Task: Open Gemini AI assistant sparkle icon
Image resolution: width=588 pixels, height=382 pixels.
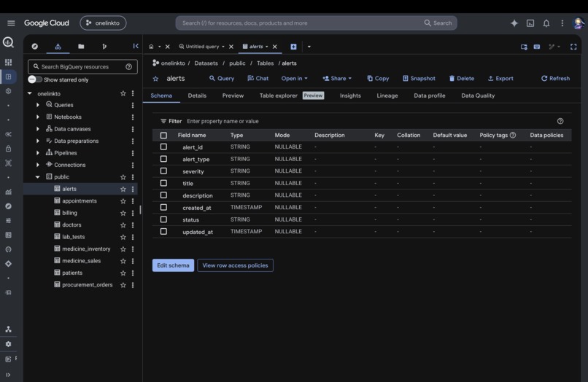Action: [x=514, y=23]
